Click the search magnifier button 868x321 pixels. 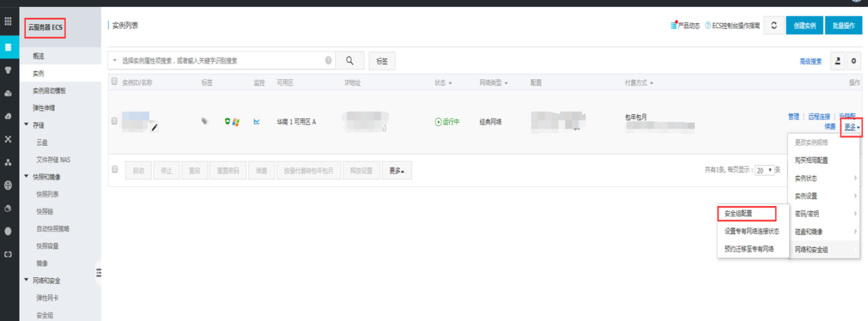[x=350, y=61]
